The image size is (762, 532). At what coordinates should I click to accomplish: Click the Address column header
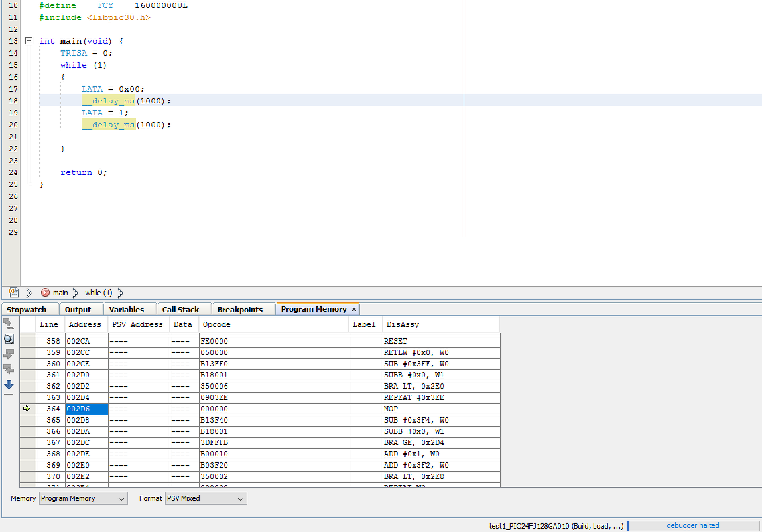(85, 325)
